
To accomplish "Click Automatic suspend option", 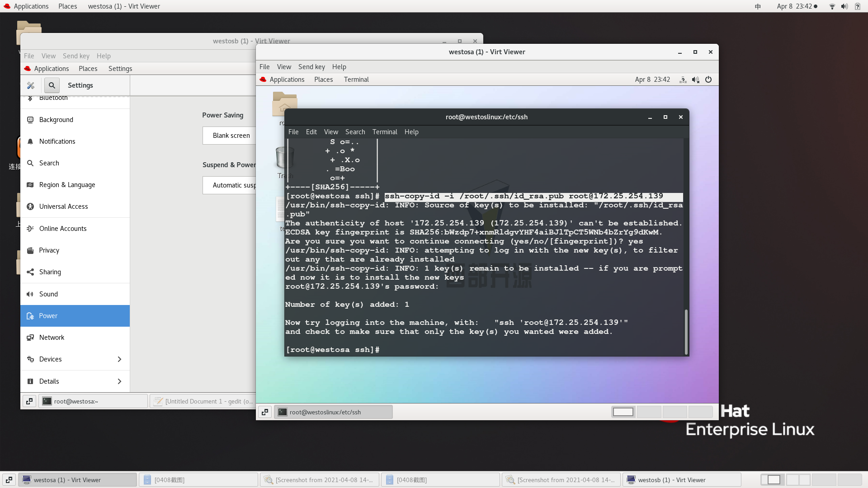I will click(229, 185).
